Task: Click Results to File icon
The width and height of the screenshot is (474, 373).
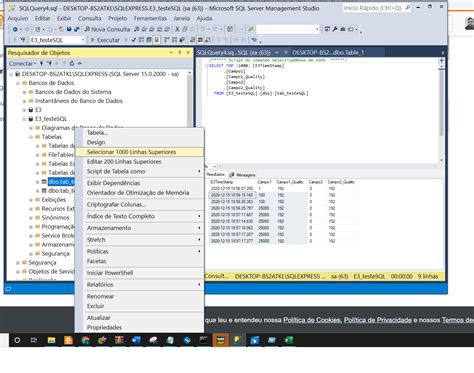Action: pyautogui.click(x=208, y=40)
